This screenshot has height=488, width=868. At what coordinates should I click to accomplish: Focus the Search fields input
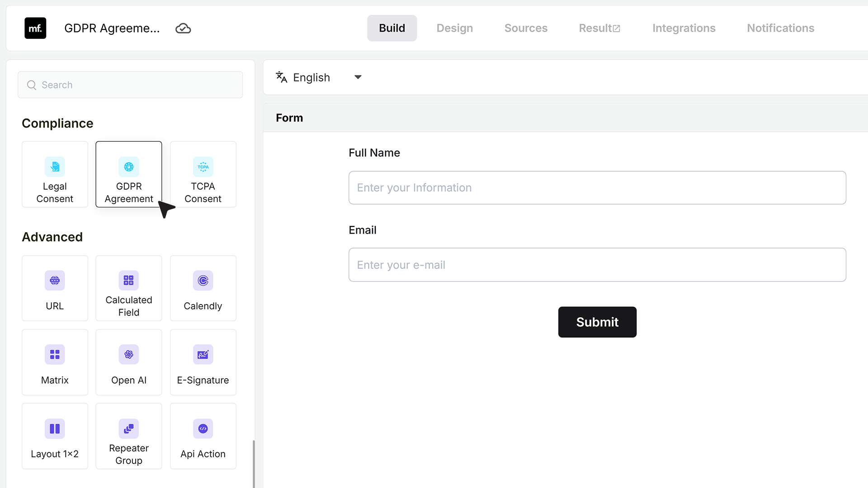point(130,85)
